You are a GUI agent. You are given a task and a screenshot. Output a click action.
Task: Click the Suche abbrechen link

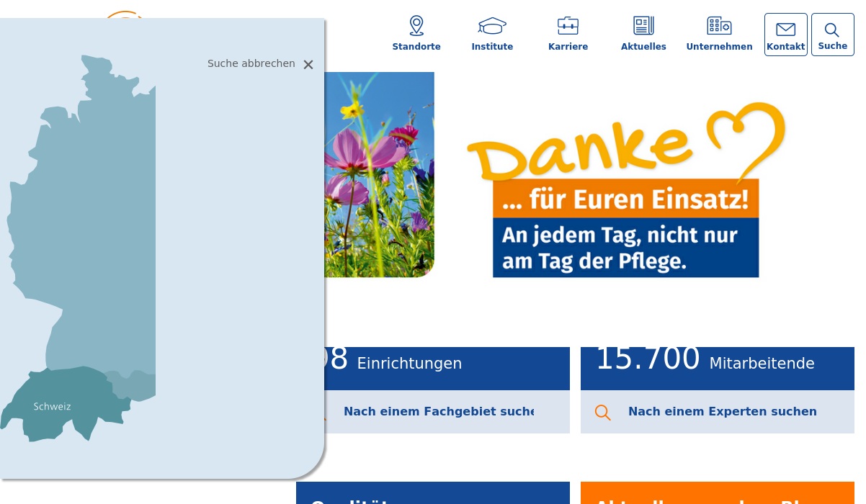tap(251, 63)
